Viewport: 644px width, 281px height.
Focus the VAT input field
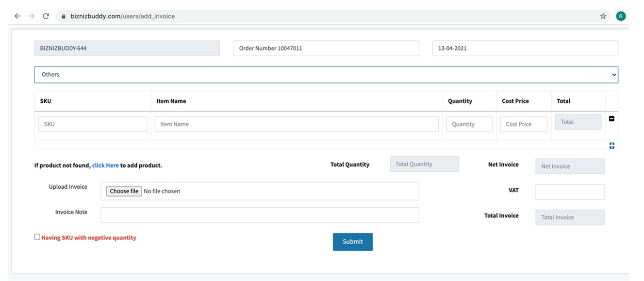(570, 192)
